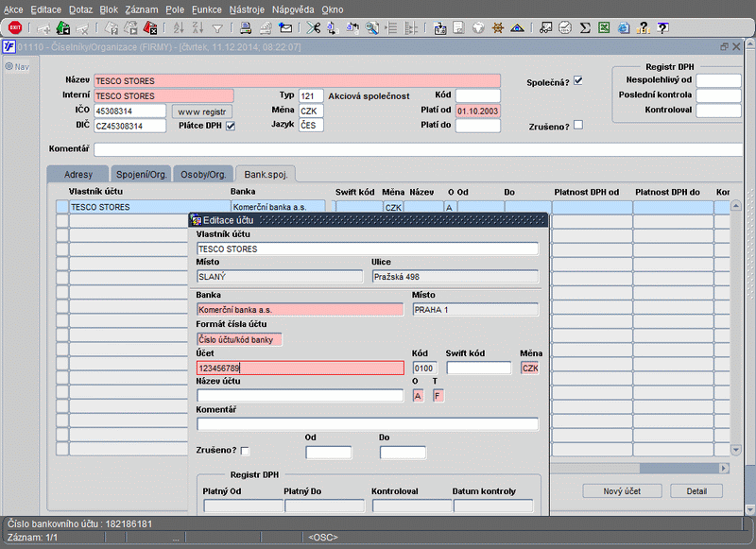
Task: Switch to the Spojení/Org. tab
Action: tap(141, 175)
